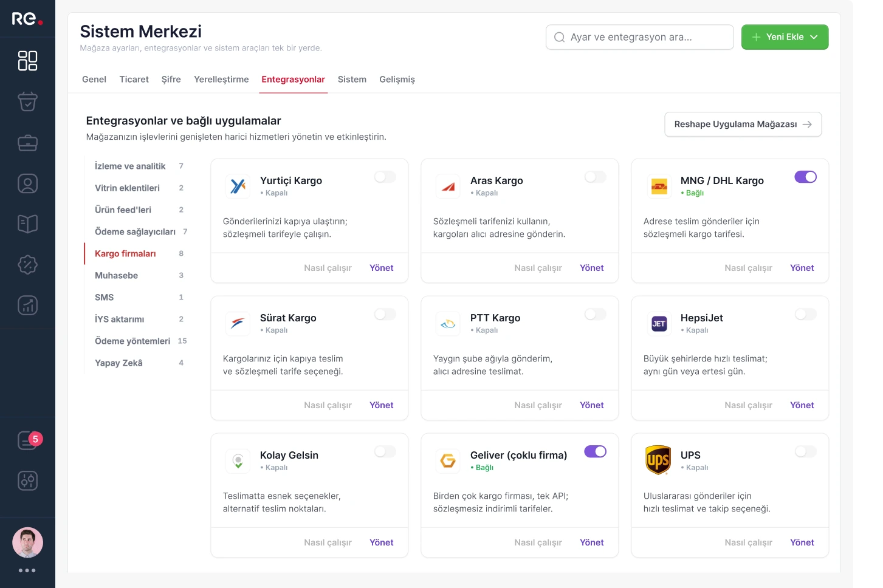This screenshot has width=883, height=588.
Task: Focus the Ayar ve entegrasyon ara search field
Action: point(640,37)
